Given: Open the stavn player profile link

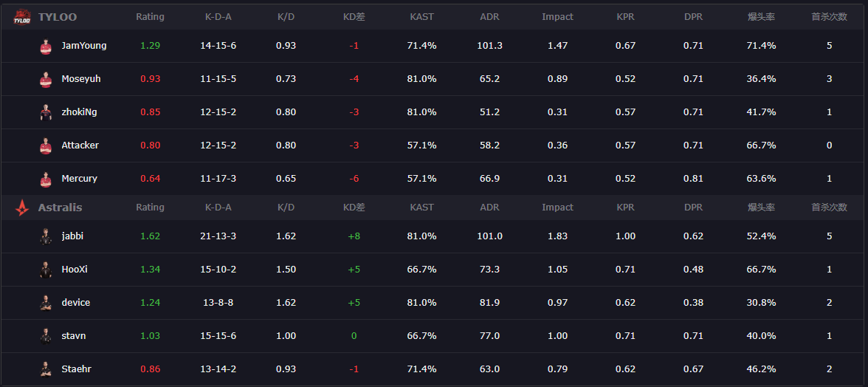Looking at the screenshot, I should coord(74,336).
